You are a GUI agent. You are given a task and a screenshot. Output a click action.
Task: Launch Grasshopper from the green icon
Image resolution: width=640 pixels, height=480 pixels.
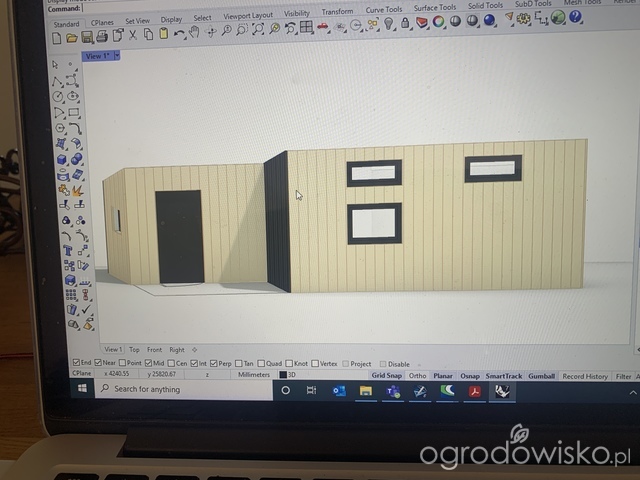click(x=558, y=17)
